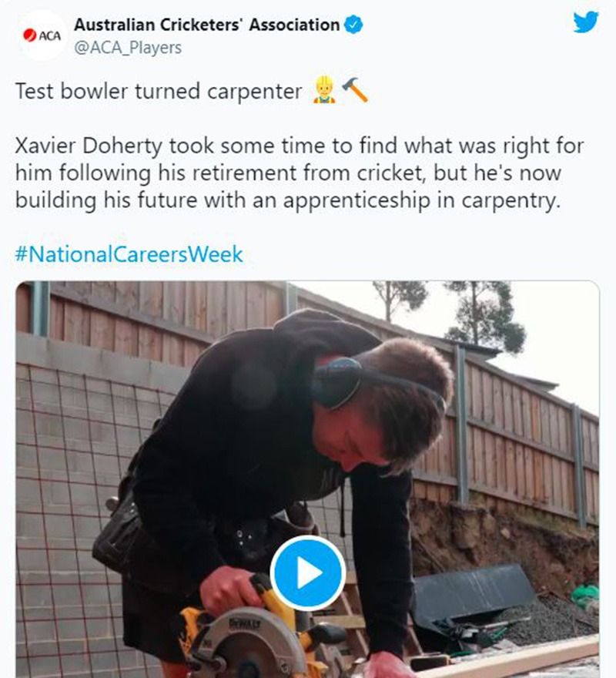Click the hammer emoji
Screen dimensions: 616x678
[355, 90]
